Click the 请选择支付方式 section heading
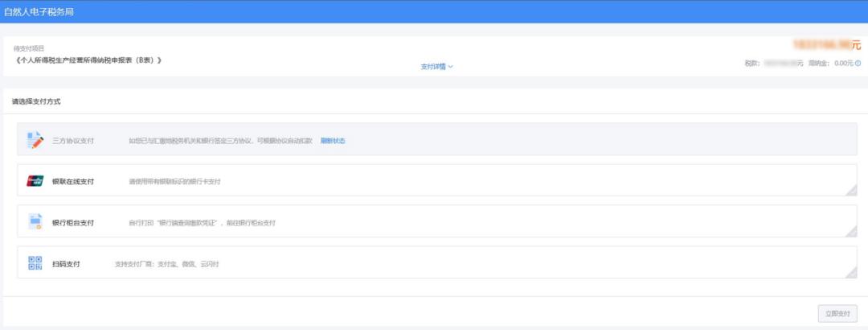The height and width of the screenshot is (330, 868). click(36, 102)
